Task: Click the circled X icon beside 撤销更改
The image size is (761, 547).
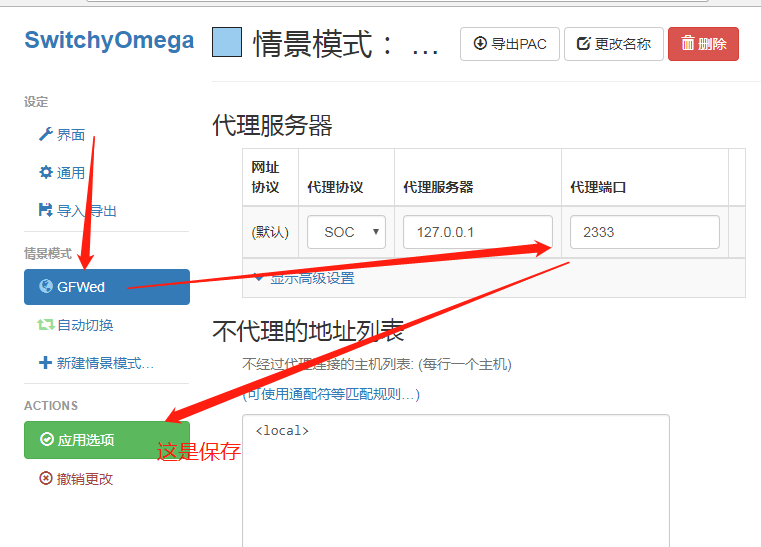Action: [x=46, y=479]
